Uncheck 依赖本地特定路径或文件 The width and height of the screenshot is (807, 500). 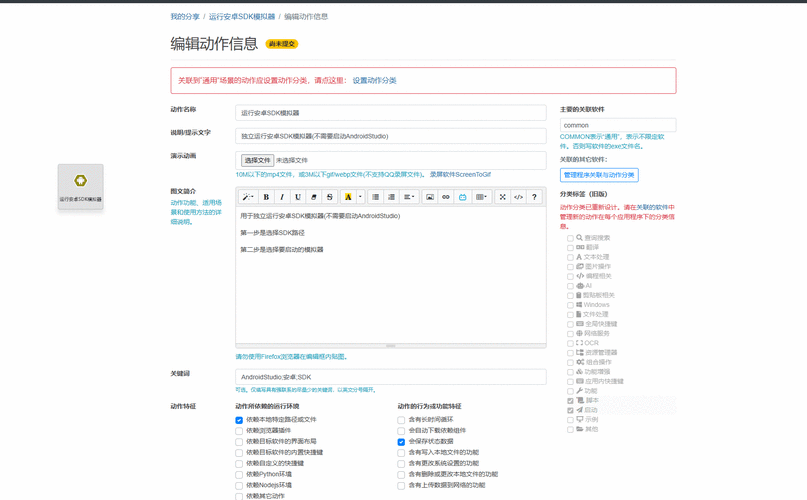(239, 420)
